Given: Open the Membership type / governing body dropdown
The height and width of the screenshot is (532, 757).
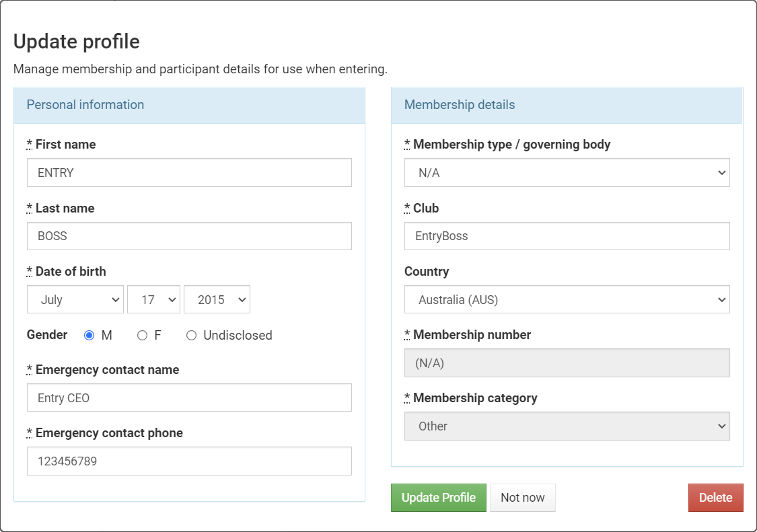Looking at the screenshot, I should (x=567, y=173).
